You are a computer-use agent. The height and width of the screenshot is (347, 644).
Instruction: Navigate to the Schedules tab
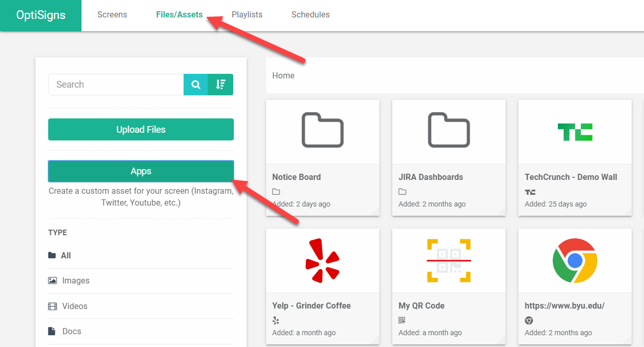(311, 14)
